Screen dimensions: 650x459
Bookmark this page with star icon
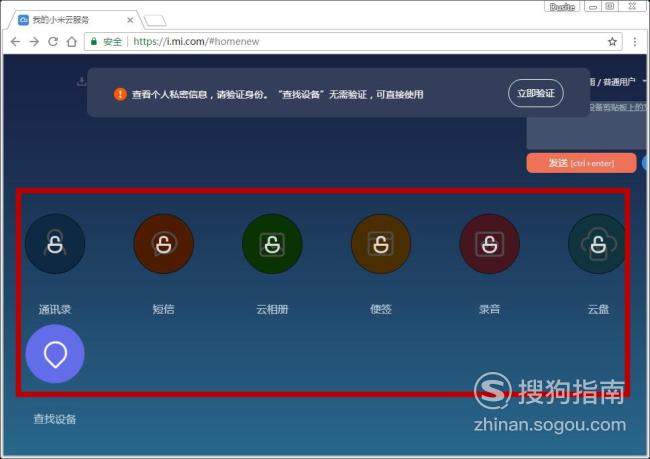coord(612,41)
